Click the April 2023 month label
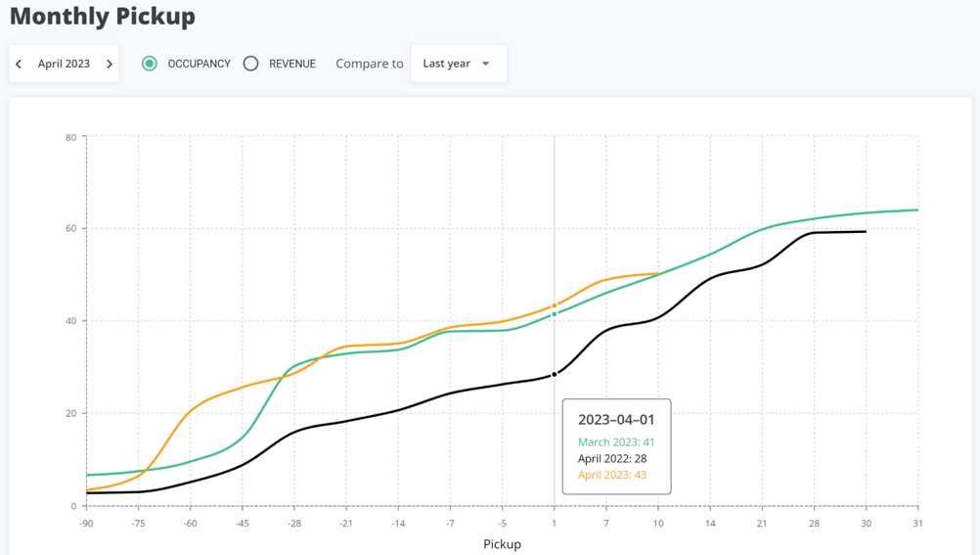 click(x=64, y=64)
